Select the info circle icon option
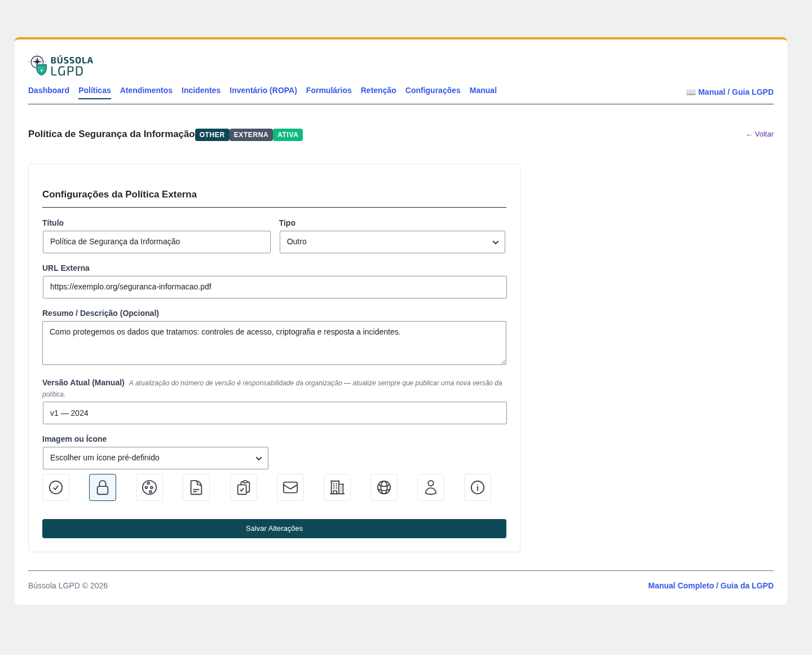Viewport: 812px width, 655px height. (478, 487)
